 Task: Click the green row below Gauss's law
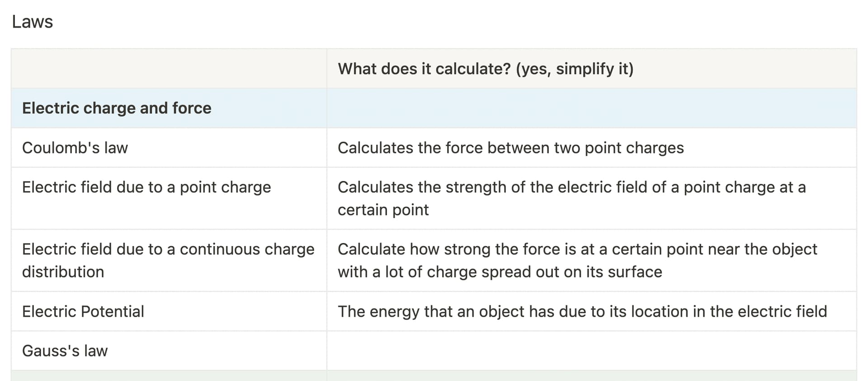pos(434,376)
